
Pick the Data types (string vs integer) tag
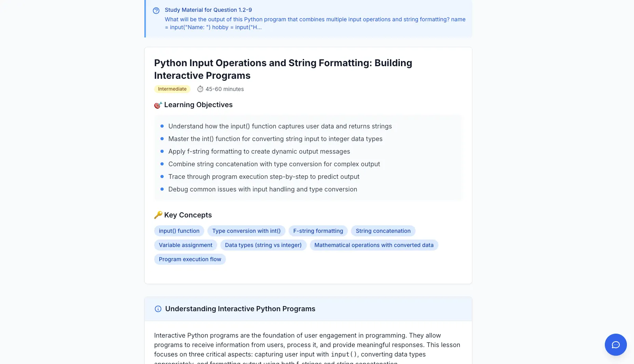(x=263, y=245)
